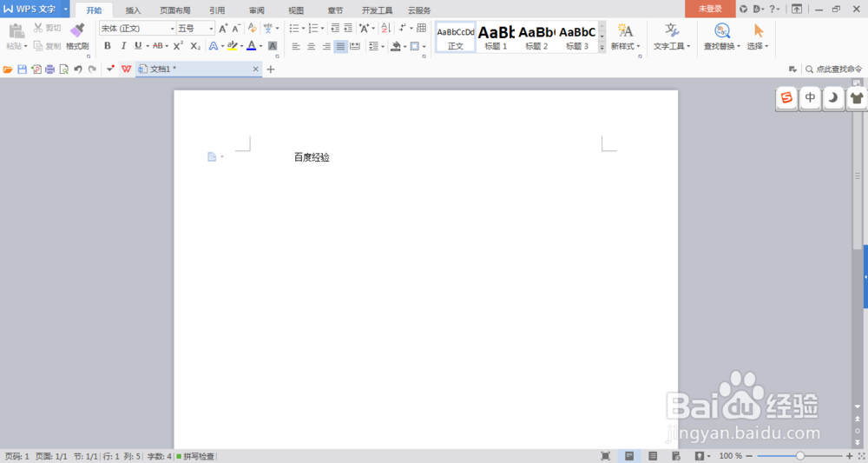The width and height of the screenshot is (868, 463).
Task: Apply superscript X² formatting
Action: coord(178,46)
